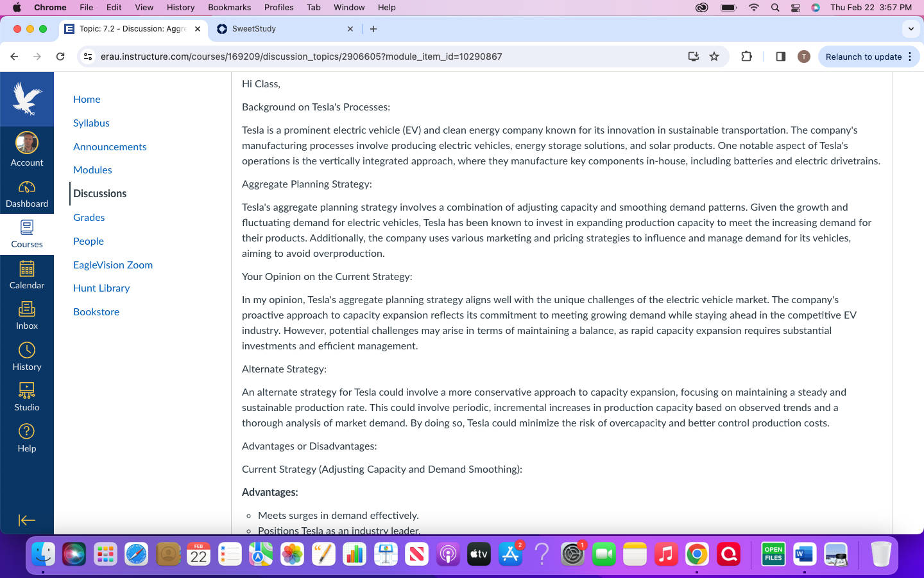Image resolution: width=924 pixels, height=578 pixels.
Task: Reload the current page
Action: (60, 57)
